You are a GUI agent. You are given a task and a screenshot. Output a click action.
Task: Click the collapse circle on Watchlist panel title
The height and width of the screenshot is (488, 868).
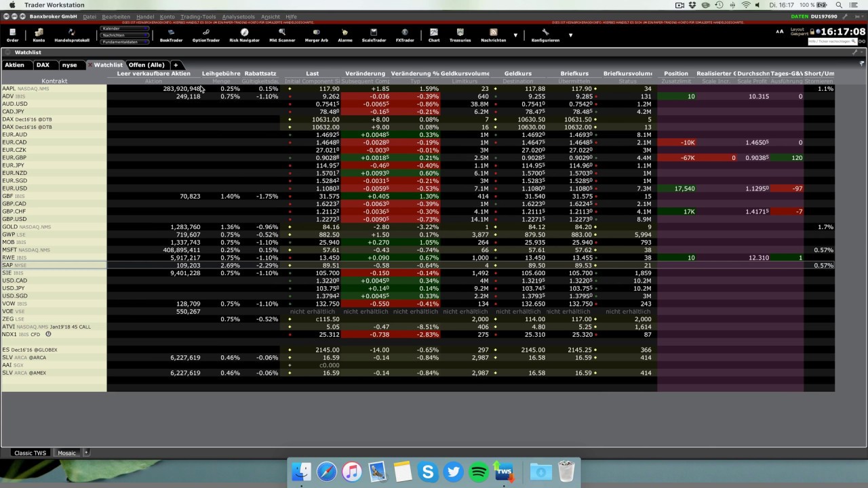click(x=7, y=52)
